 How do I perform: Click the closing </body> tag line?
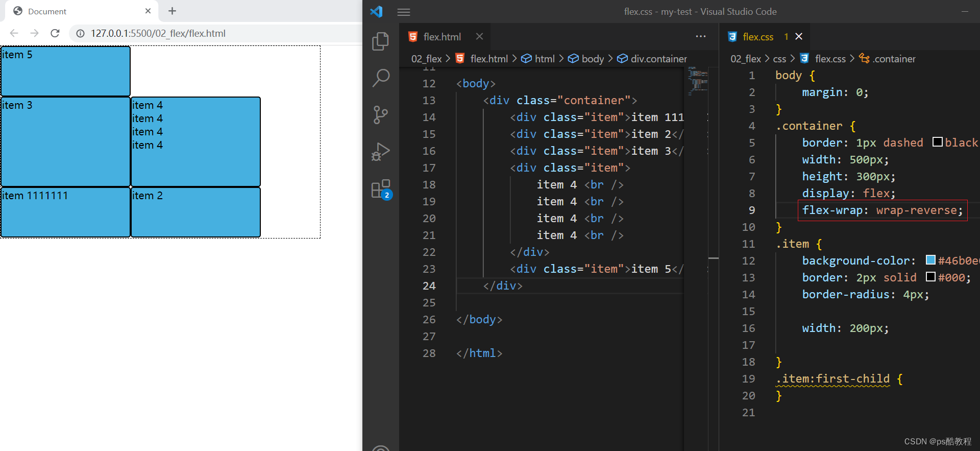click(x=479, y=320)
